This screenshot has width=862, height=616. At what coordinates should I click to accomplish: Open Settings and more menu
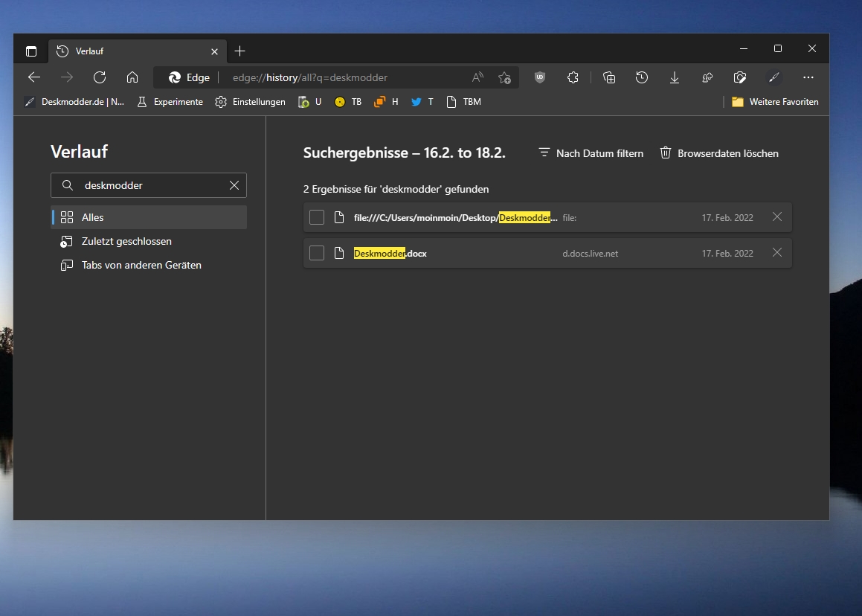click(x=808, y=77)
